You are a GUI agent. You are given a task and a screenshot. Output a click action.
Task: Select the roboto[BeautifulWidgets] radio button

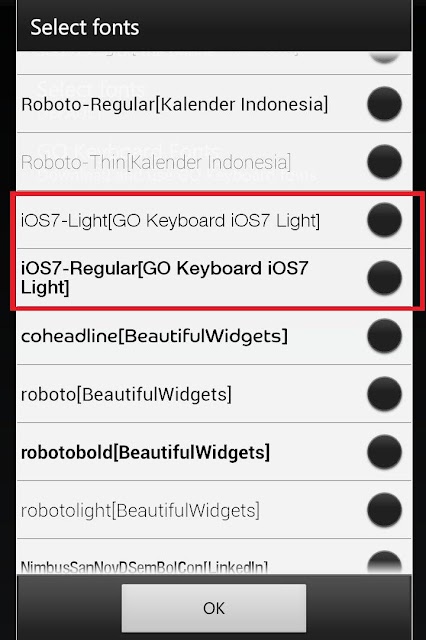click(384, 393)
